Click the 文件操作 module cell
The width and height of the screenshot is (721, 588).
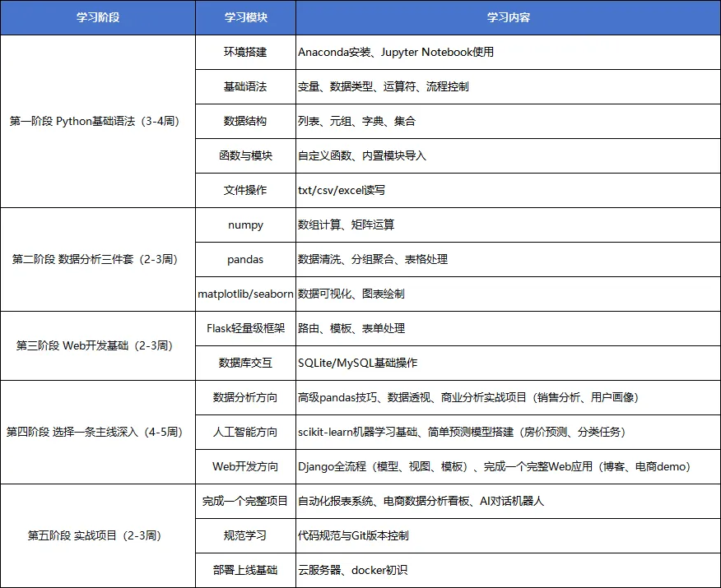(x=245, y=190)
